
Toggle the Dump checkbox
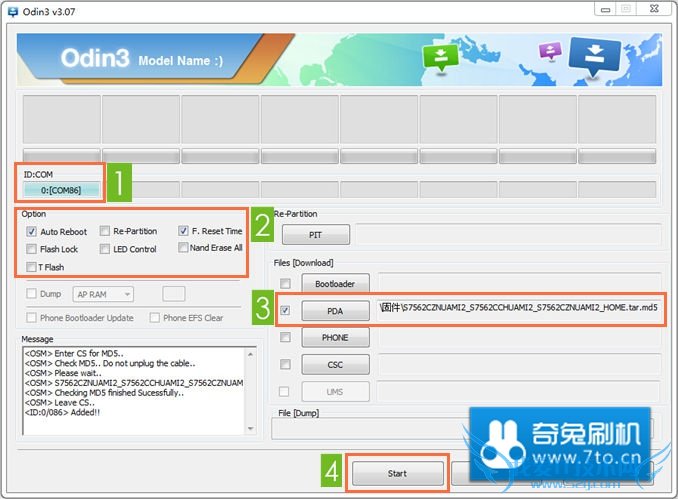click(x=31, y=294)
